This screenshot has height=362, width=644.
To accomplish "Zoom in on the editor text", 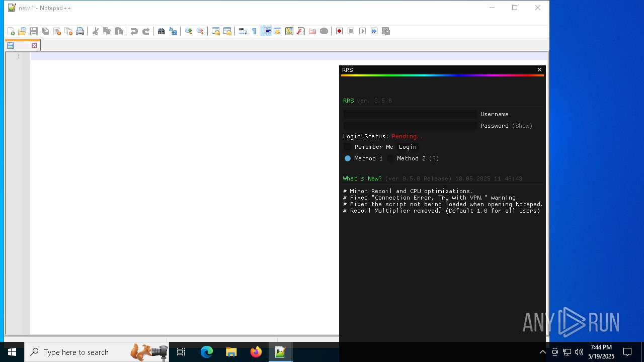I will click(189, 31).
